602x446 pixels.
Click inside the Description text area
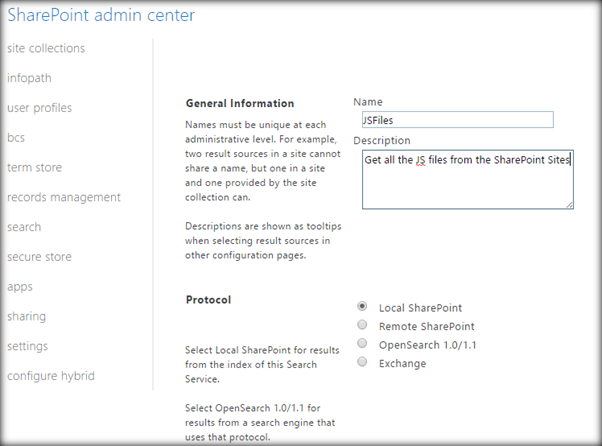pos(467,185)
